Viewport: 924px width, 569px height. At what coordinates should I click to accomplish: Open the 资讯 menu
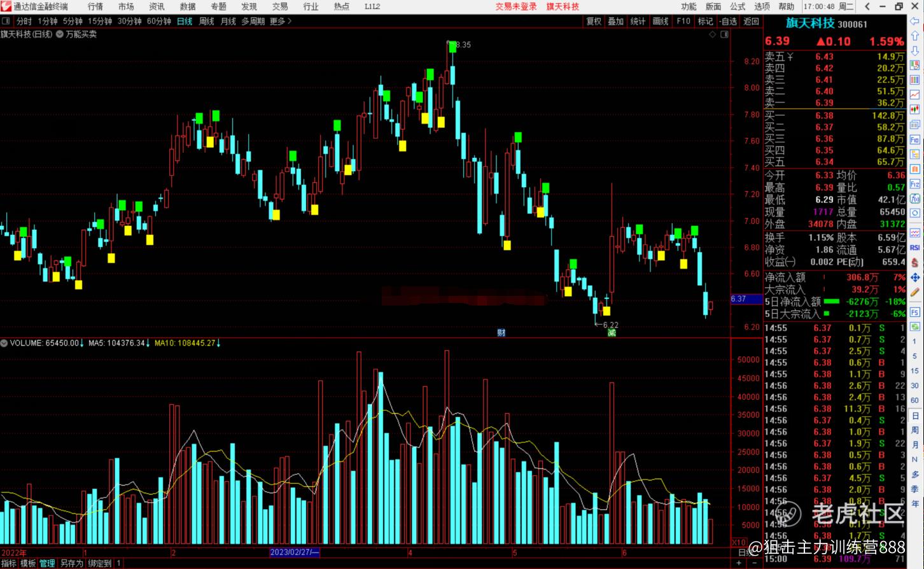[157, 6]
